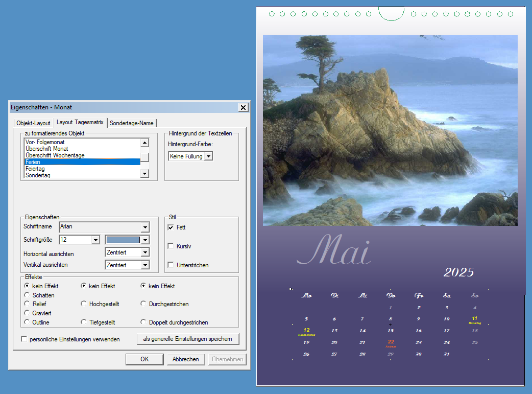Switch to the Objekt-Layout tab
Viewport: 532px width, 394px height.
point(33,123)
